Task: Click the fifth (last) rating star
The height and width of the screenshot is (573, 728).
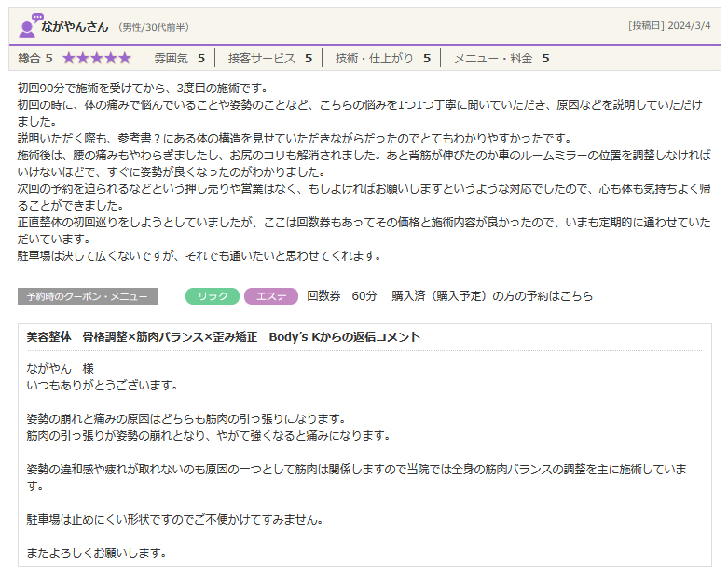Action: 125,58
